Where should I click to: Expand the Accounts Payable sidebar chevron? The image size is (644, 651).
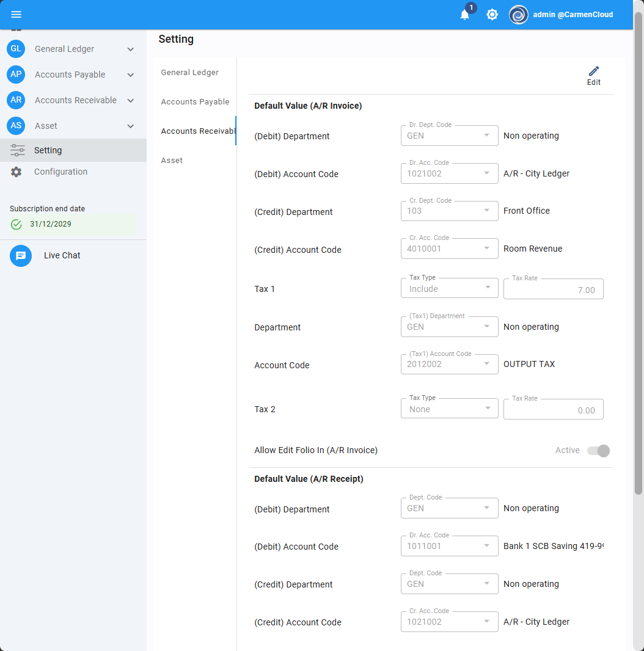(130, 75)
